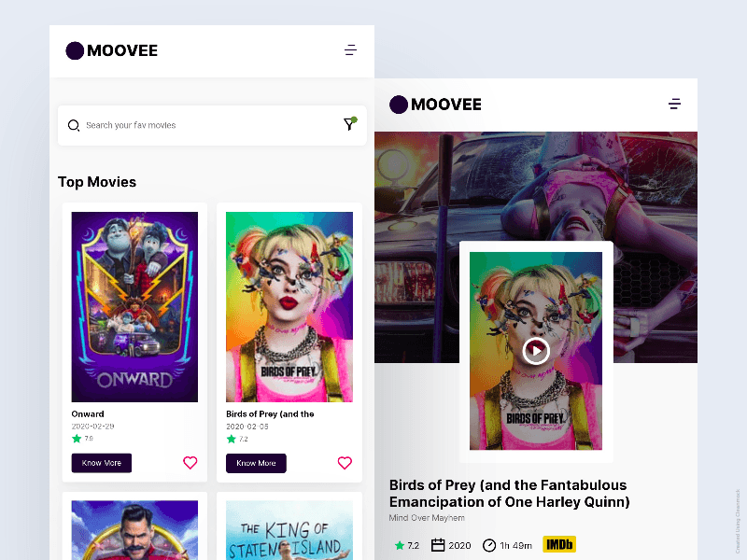Click Know More for Onward
Image resolution: width=747 pixels, height=560 pixels.
pyautogui.click(x=101, y=463)
